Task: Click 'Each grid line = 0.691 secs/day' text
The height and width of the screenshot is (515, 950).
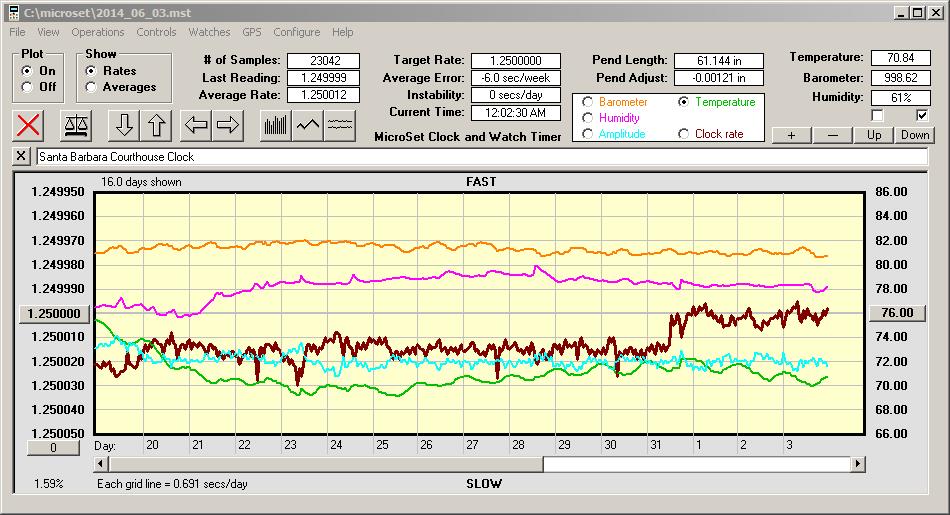Action: 172,483
